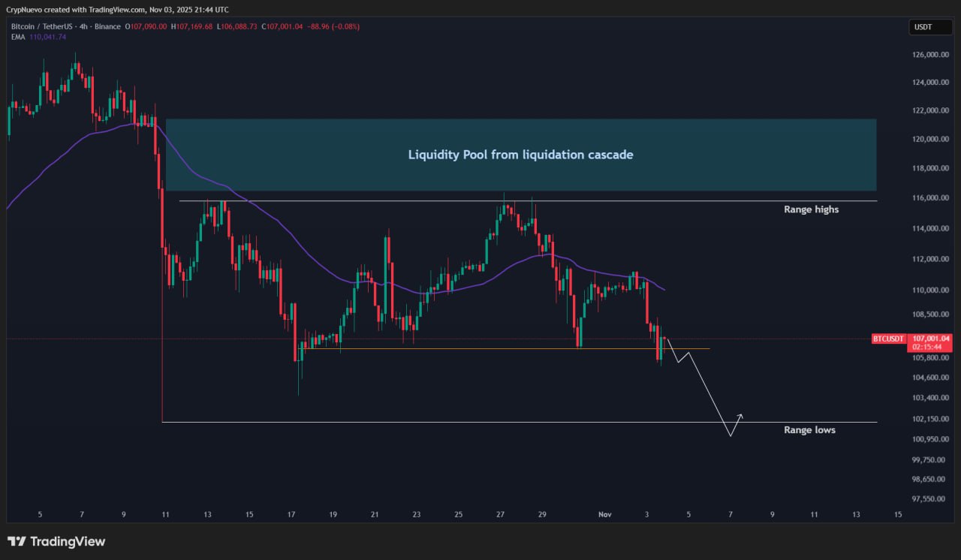Click the EMA value 110,041.74

[x=47, y=37]
